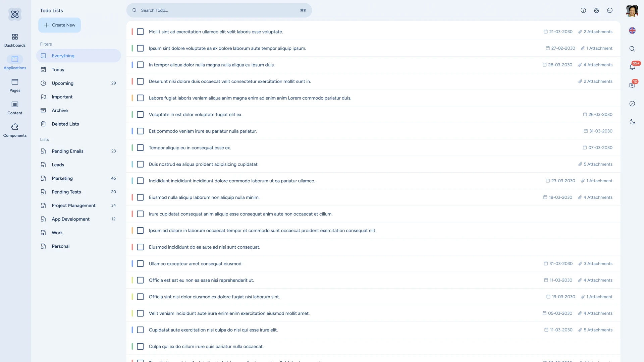
Task: Open the Pending Emails list
Action: pyautogui.click(x=78, y=151)
